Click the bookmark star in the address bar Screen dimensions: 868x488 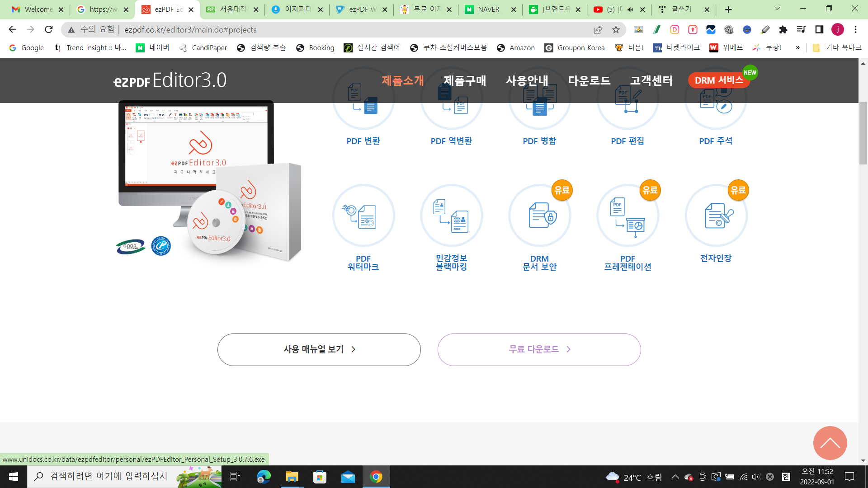coord(616,29)
